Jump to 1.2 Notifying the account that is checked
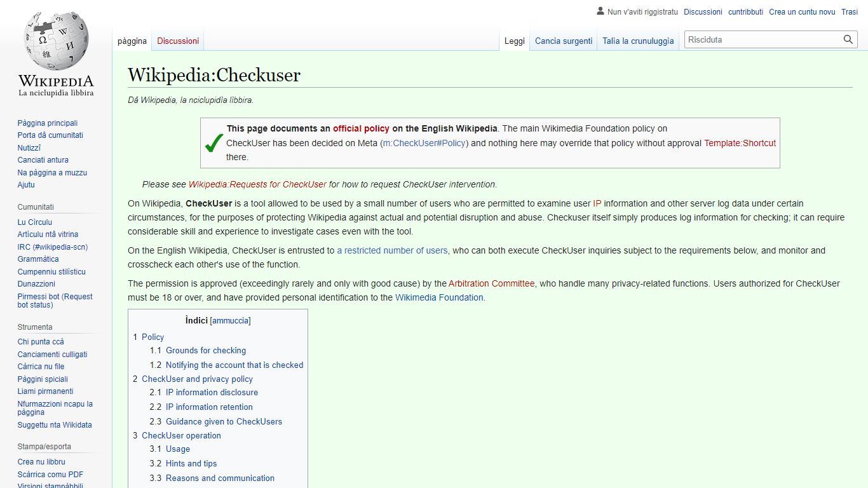 pyautogui.click(x=226, y=365)
